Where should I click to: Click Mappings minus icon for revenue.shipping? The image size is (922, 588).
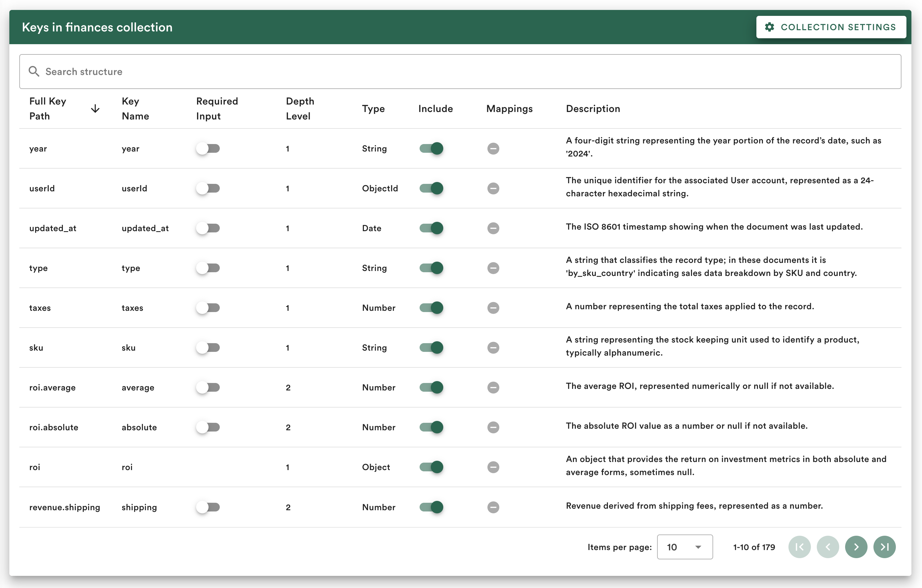point(493,507)
